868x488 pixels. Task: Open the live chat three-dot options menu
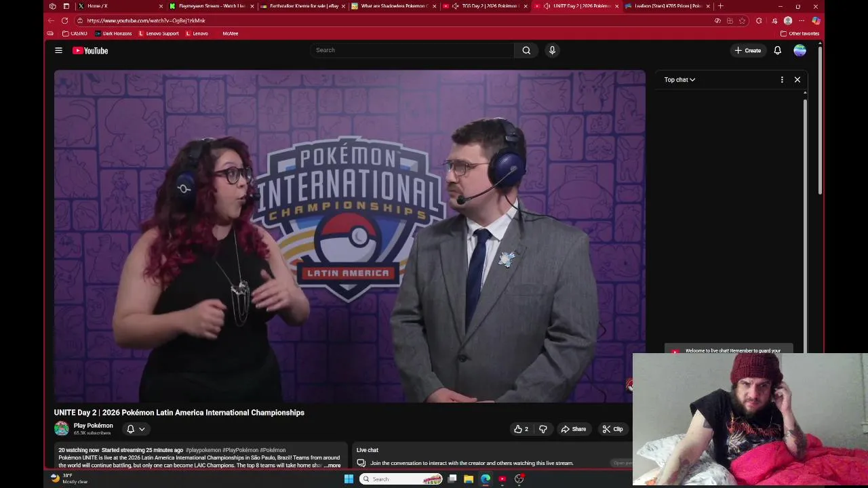tap(782, 79)
